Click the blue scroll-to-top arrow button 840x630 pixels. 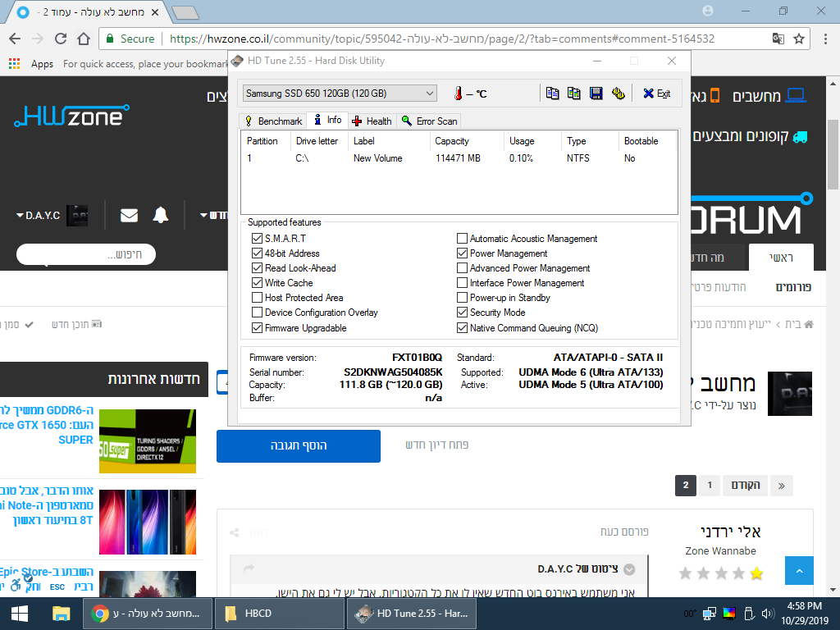pyautogui.click(x=799, y=571)
